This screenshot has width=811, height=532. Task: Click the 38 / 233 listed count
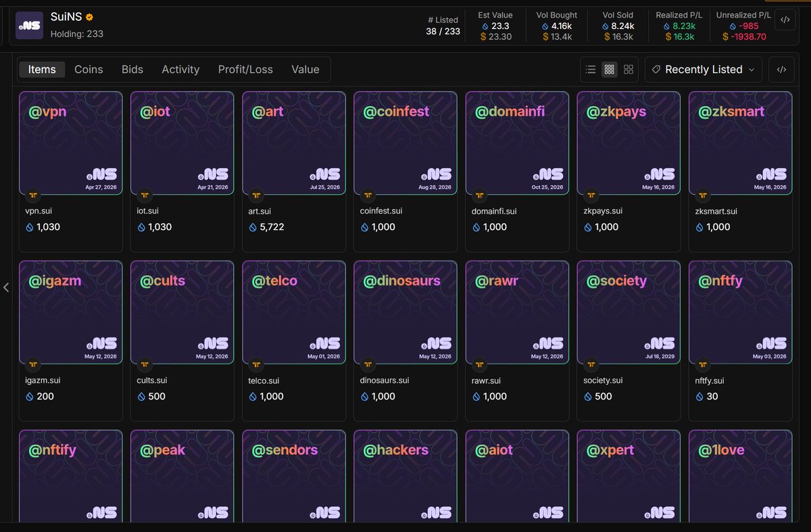443,32
